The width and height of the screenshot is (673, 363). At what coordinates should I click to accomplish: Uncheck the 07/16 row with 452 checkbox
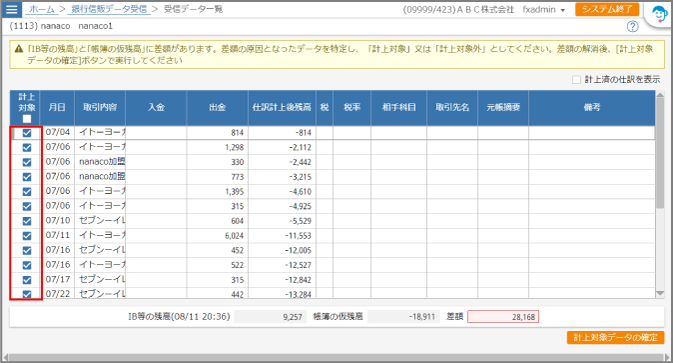27,250
